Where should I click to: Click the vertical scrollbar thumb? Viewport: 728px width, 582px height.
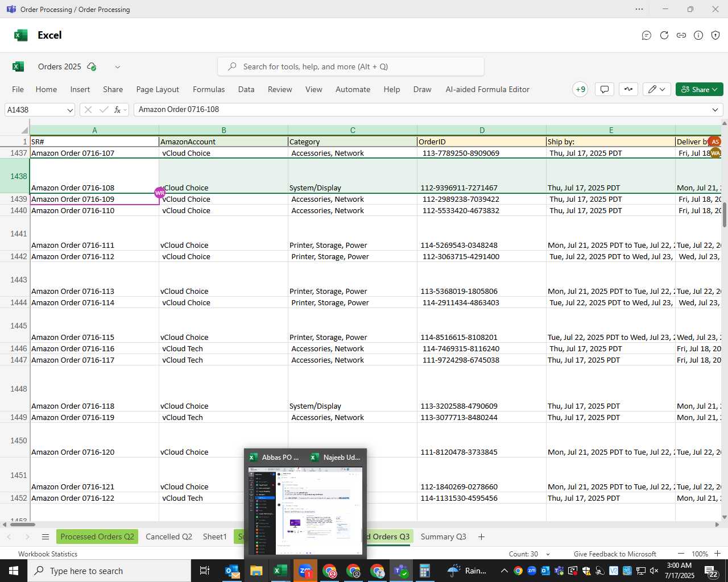(725, 214)
